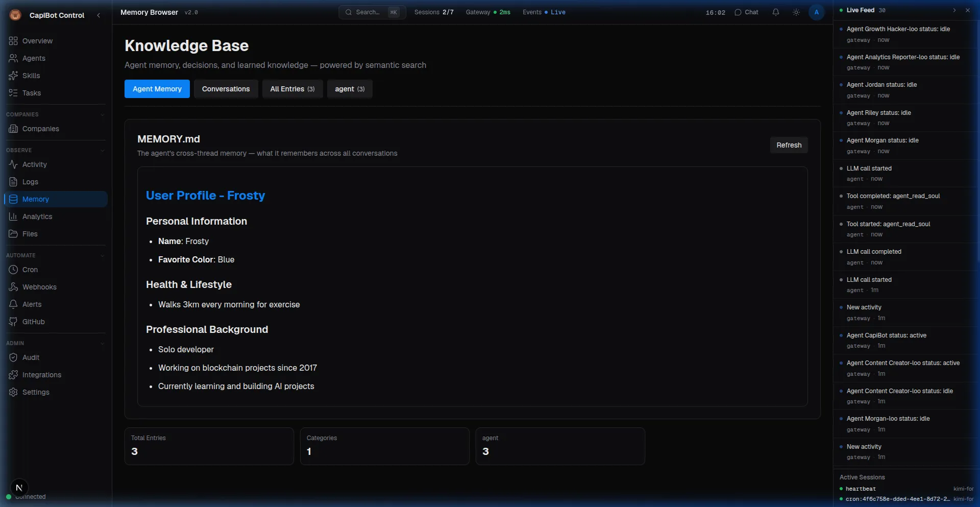Close the Live Feed panel
980x507 pixels.
tap(967, 10)
